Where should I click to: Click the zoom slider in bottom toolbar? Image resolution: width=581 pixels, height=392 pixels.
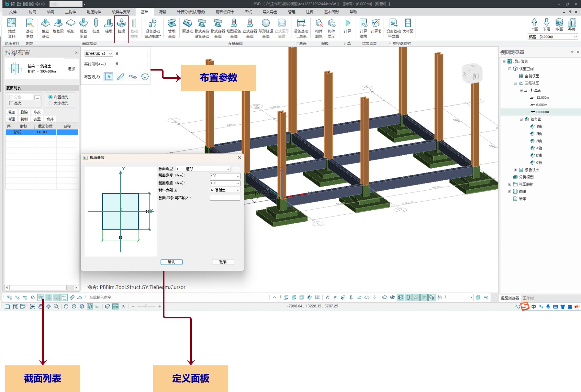click(x=146, y=306)
